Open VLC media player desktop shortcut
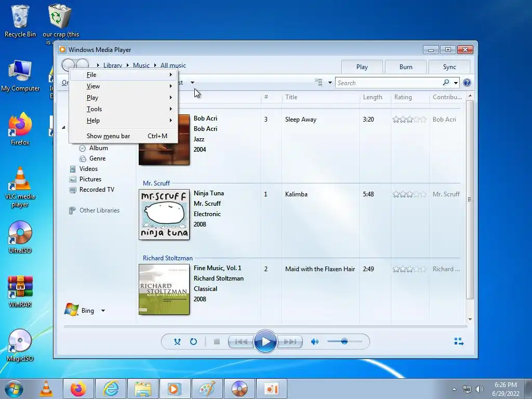This screenshot has width=532, height=399. click(x=20, y=187)
